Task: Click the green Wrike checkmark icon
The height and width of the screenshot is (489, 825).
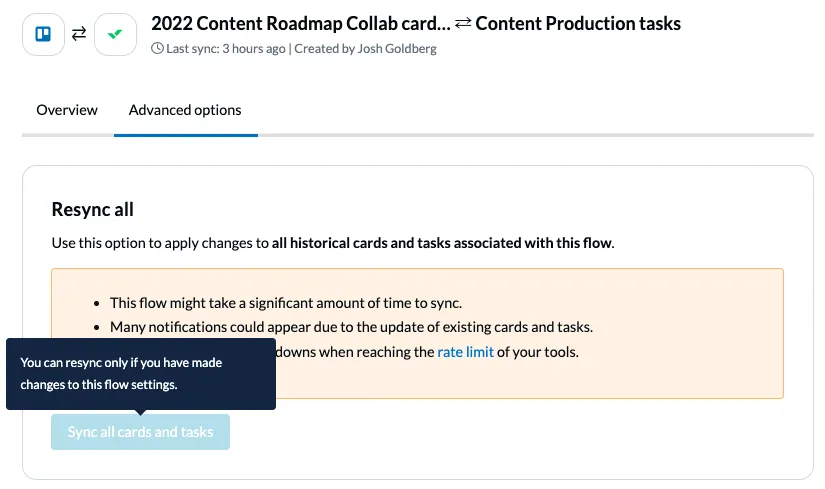Action: tap(115, 35)
